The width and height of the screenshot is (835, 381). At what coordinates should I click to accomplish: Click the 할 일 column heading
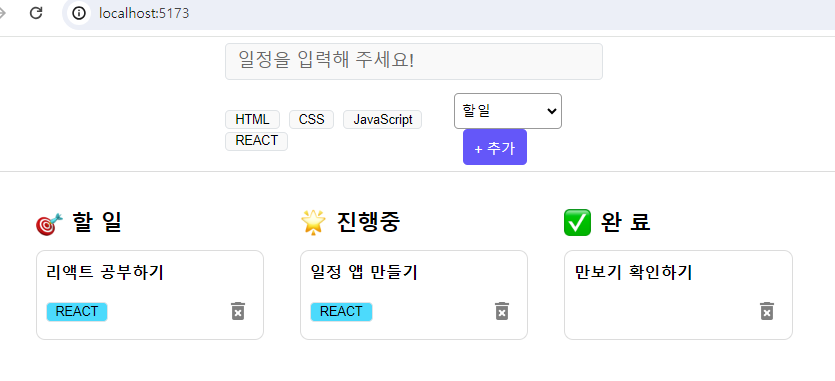tap(97, 222)
